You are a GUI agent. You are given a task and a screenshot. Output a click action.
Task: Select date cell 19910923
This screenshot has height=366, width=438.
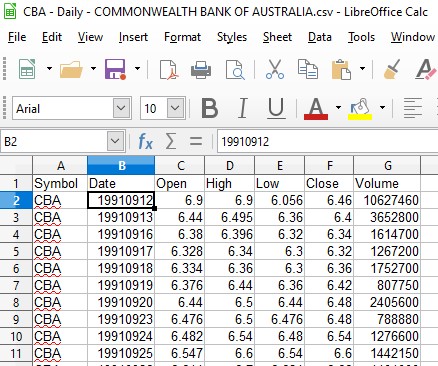coord(121,319)
